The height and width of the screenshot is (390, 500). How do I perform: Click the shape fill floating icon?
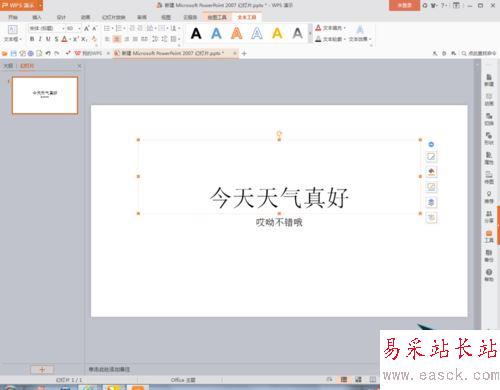(x=431, y=172)
